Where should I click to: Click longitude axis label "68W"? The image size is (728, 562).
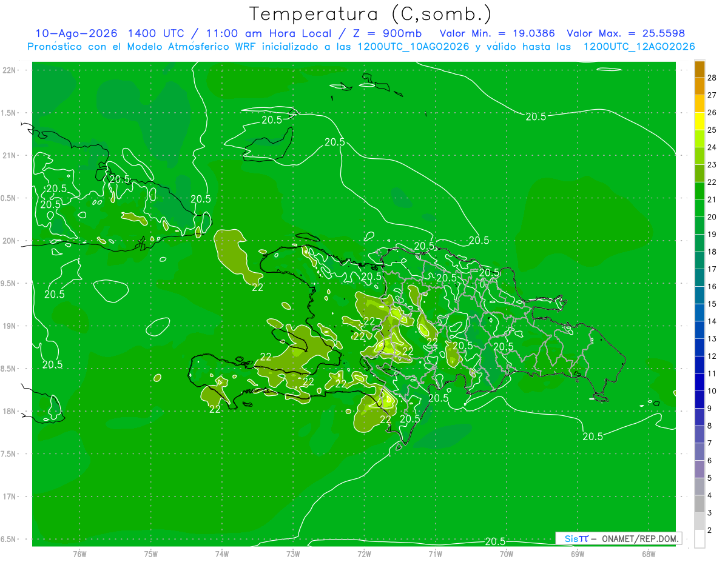[649, 554]
